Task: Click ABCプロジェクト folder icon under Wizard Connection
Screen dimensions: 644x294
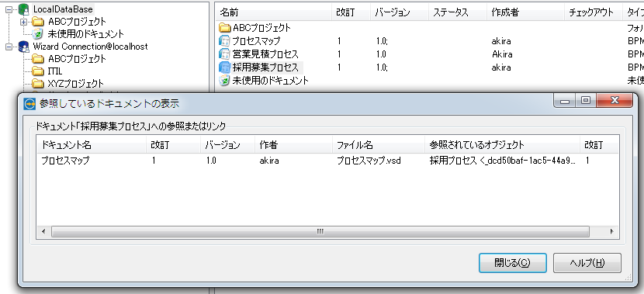Action: [38, 59]
